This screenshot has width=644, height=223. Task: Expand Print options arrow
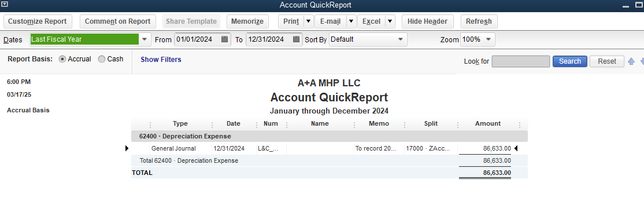point(309,21)
